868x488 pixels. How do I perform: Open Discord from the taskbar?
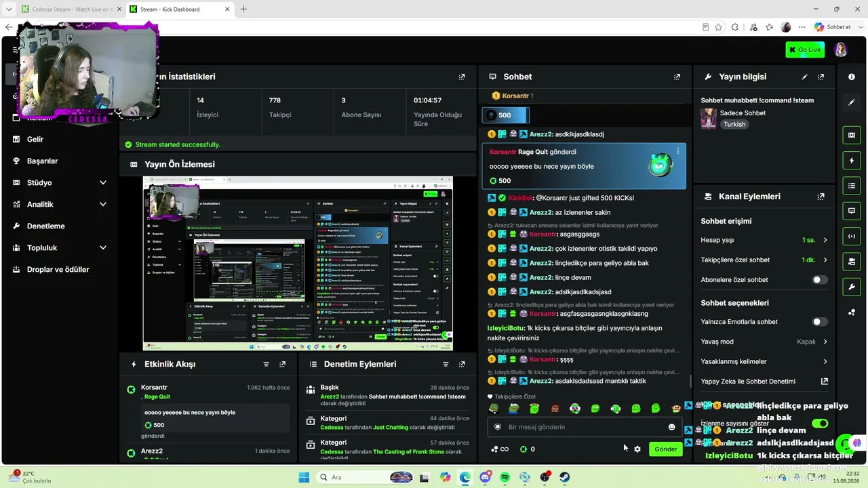click(x=485, y=477)
